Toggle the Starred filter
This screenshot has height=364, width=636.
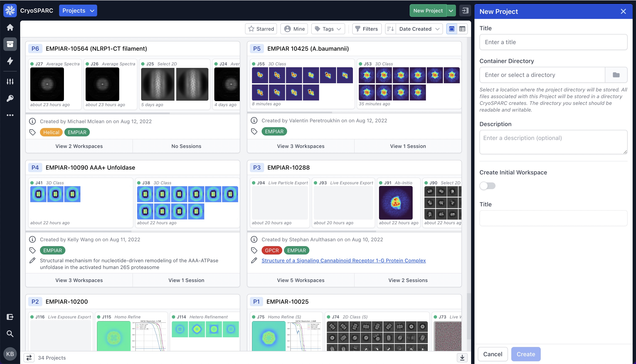[x=261, y=29]
